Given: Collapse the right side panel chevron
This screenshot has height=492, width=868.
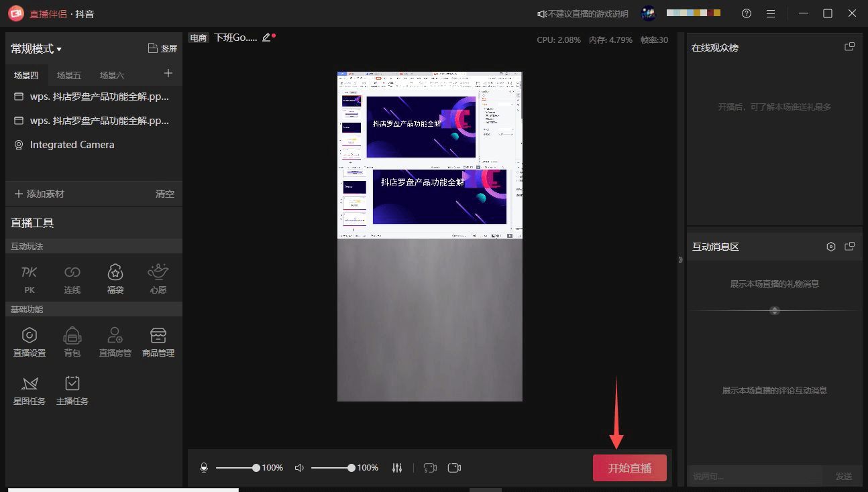Looking at the screenshot, I should [680, 259].
